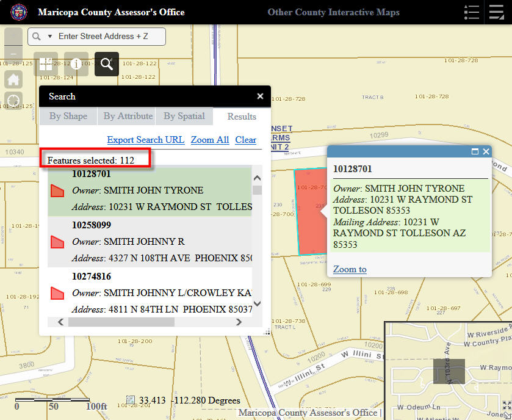Click parcel label 101-28-697 on map
Viewport: 512px width, 420px height.
[444, 308]
